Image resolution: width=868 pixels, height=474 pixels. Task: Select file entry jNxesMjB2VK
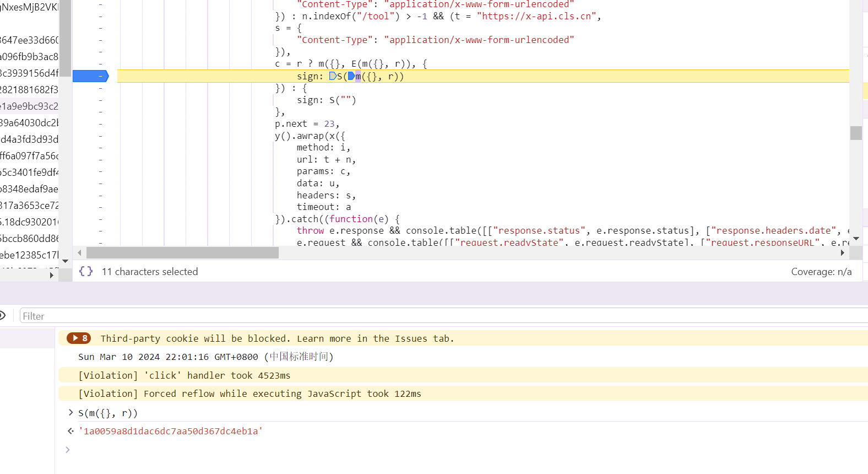(x=29, y=7)
